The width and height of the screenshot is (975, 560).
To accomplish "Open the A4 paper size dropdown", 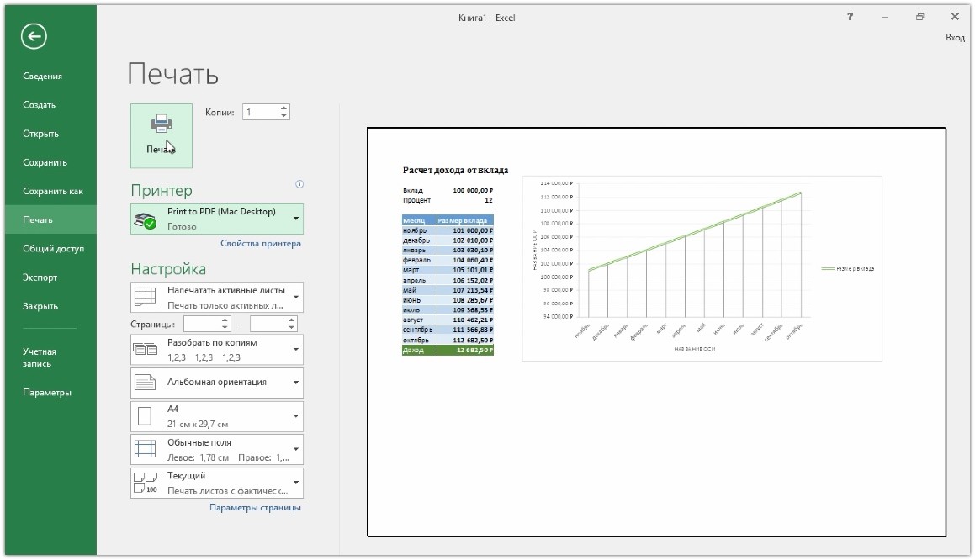I will pos(296,416).
